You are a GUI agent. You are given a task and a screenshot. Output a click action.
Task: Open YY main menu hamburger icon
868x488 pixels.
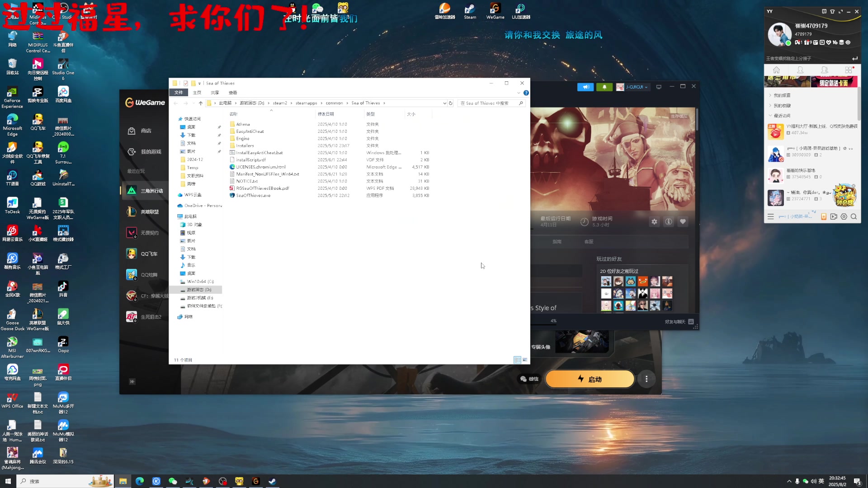click(771, 217)
